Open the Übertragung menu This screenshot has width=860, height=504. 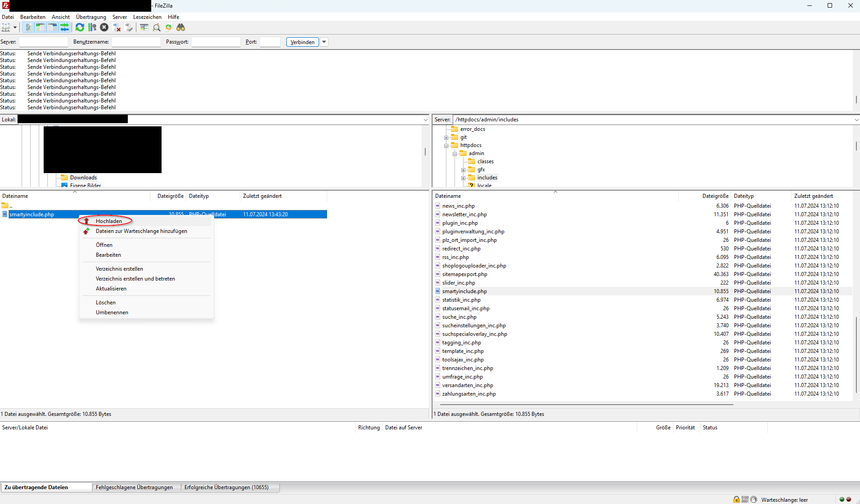pos(91,17)
